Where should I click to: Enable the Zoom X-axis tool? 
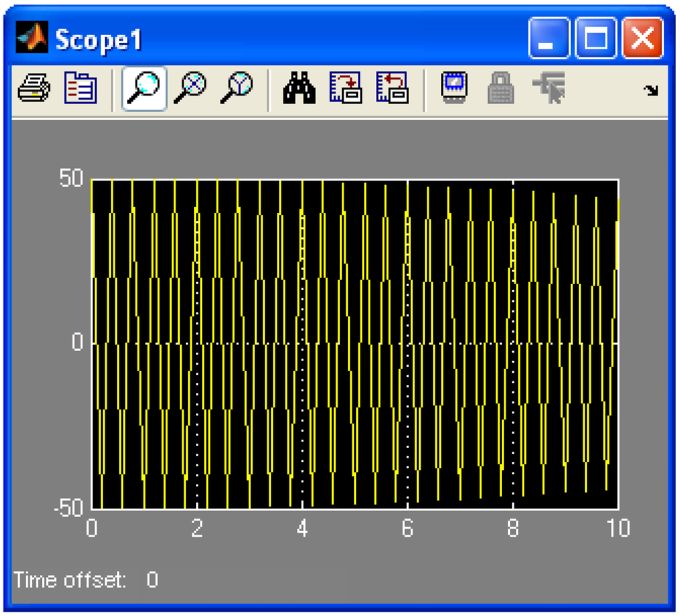coord(190,88)
